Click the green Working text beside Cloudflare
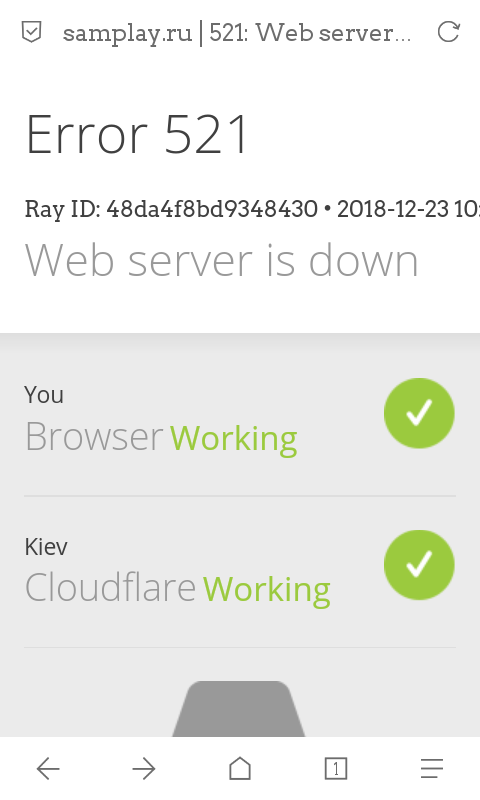Viewport: 480px width, 800px height. click(267, 590)
